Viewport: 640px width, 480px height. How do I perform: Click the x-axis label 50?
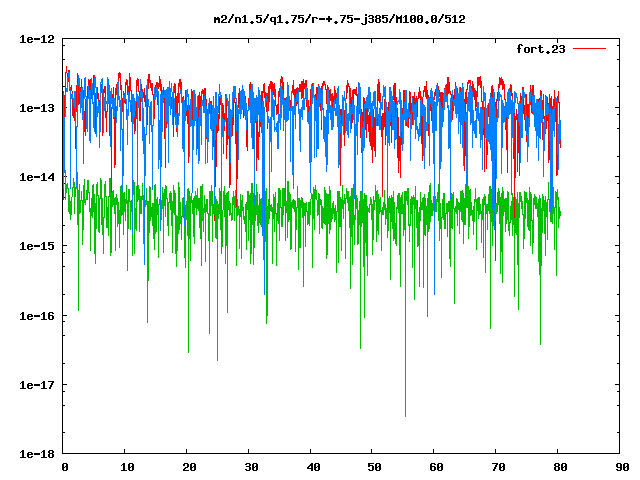click(374, 467)
